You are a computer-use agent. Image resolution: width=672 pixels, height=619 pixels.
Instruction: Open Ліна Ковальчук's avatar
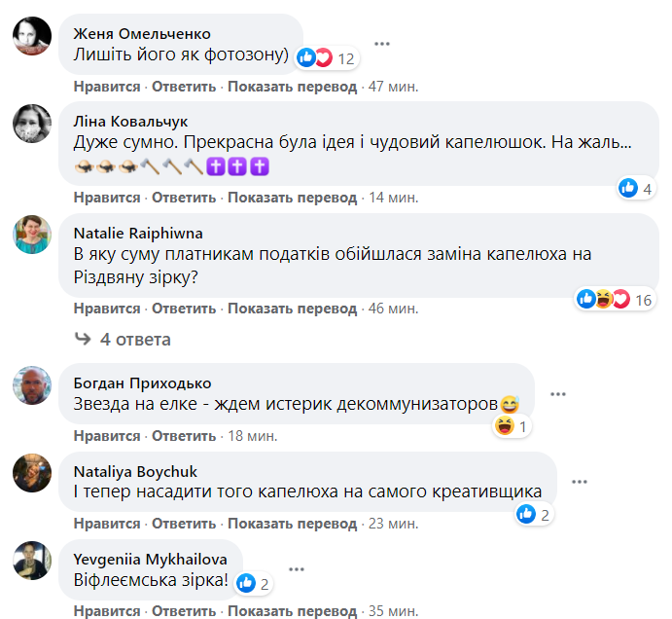(x=31, y=123)
